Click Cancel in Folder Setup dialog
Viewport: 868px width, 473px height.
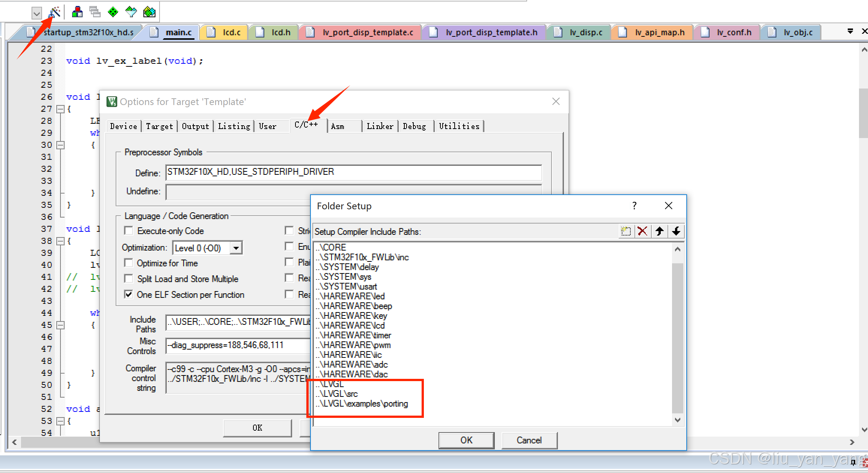tap(529, 440)
